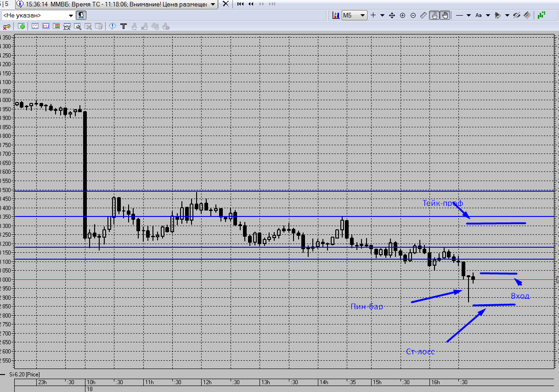This screenshot has height=392, width=559.
Task: Open the key-with-red-X icon in toolbar
Action: click(x=7, y=27)
